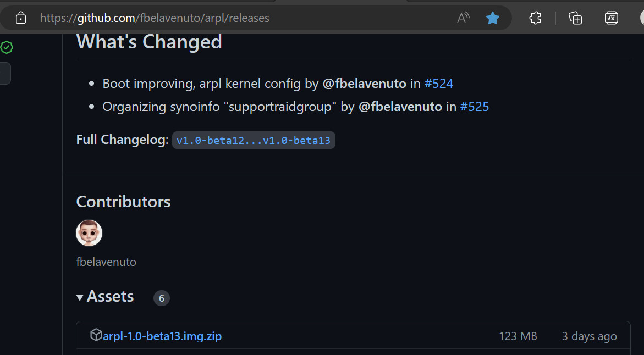Focus the github.com address bar URL
Screen dimensions: 644x355
(x=155, y=18)
